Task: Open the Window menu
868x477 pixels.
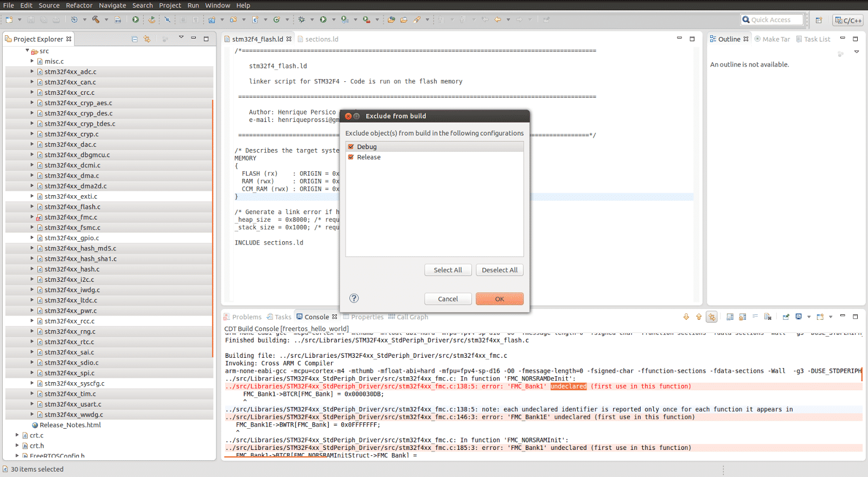Action: (218, 5)
